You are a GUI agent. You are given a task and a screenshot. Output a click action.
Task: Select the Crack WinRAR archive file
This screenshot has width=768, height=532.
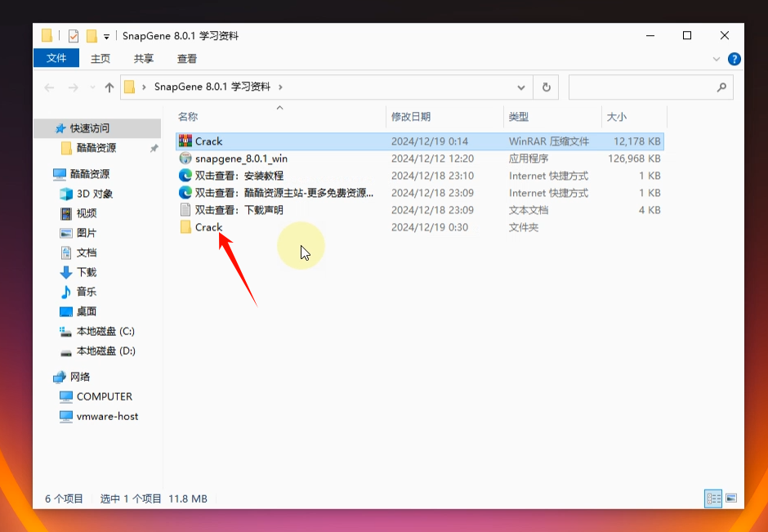208,141
